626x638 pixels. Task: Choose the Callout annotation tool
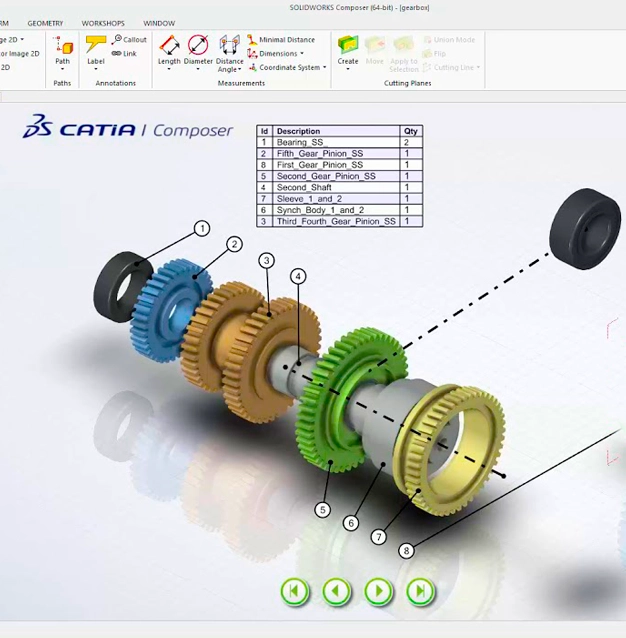pyautogui.click(x=129, y=39)
